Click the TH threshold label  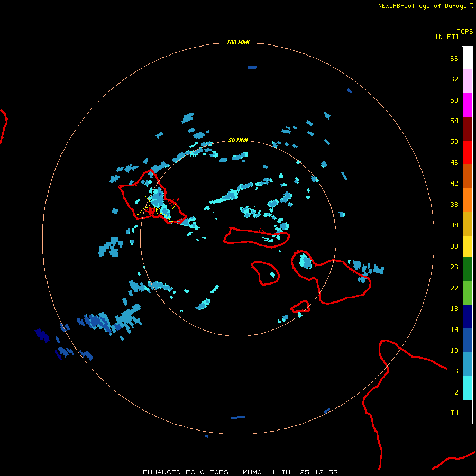454,413
